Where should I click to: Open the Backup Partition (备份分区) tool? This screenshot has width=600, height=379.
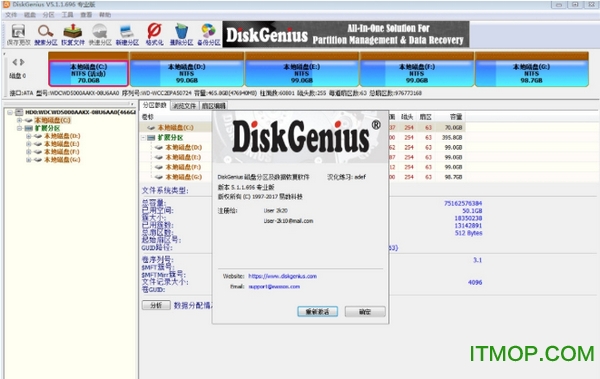click(x=209, y=34)
